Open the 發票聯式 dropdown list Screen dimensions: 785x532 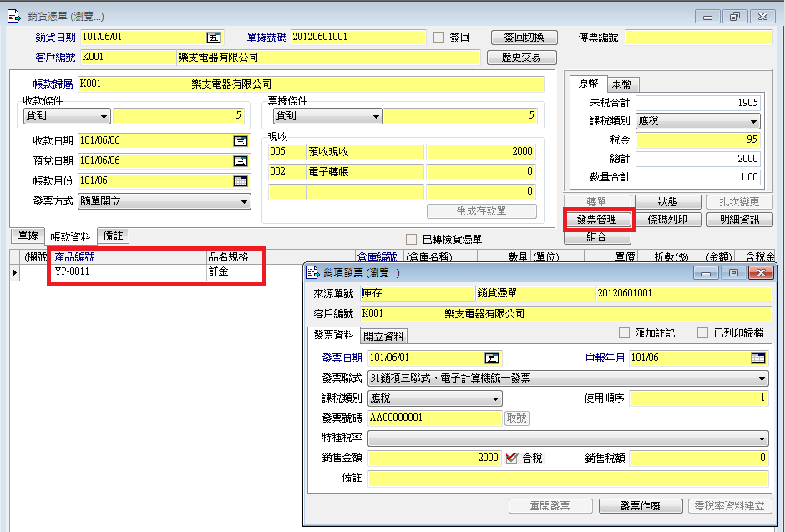tap(762, 378)
